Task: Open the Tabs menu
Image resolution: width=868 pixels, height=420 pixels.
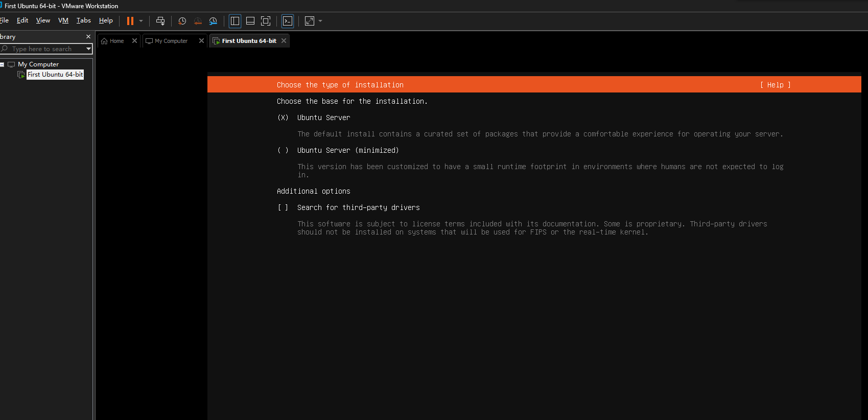Action: pyautogui.click(x=84, y=20)
